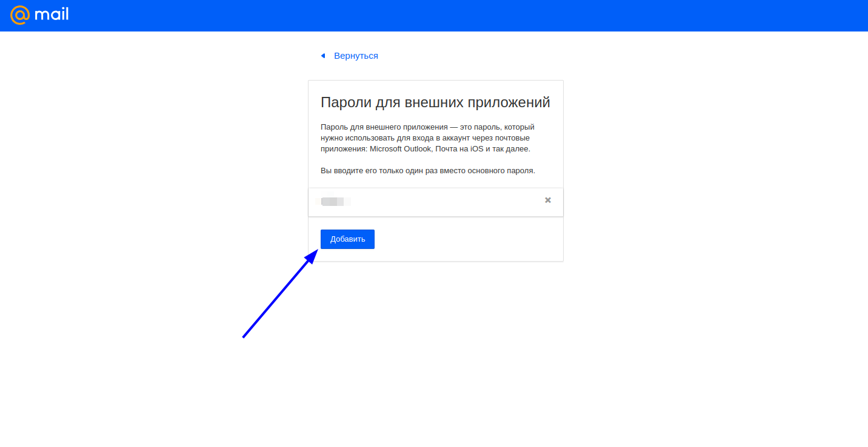This screenshot has width=868, height=447.
Task: Click the paragraph mentioning Microsoft Outlook
Action: pos(427,138)
